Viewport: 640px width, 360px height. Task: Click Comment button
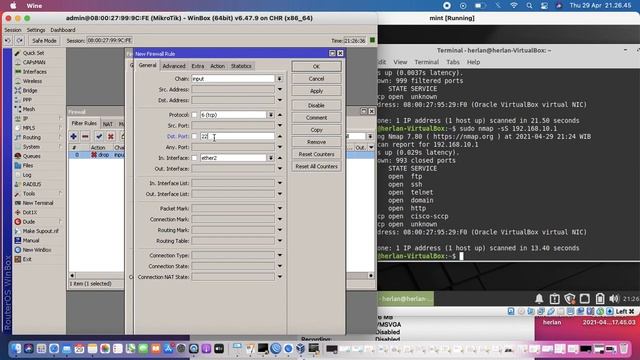tap(316, 118)
